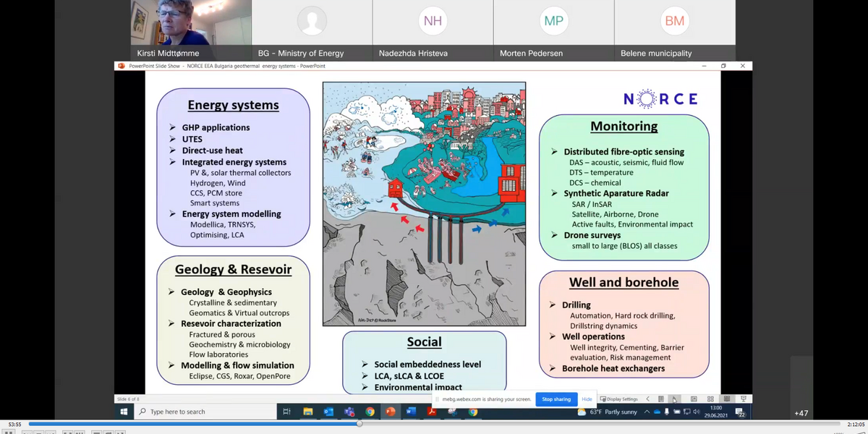Click the 53:55 elapsed time text

14,424
